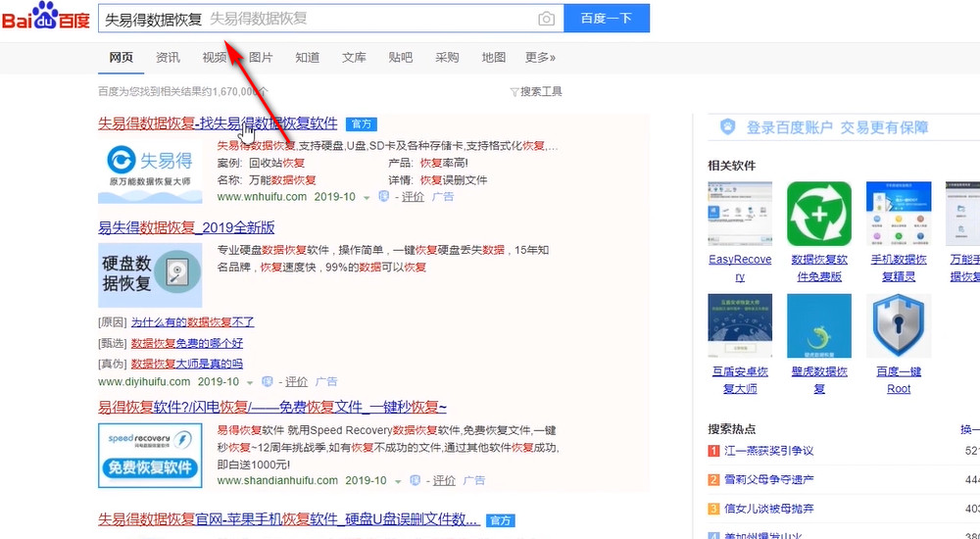Open result 易得恢复软件?/闪电恢复
980x539 pixels.
coord(271,407)
